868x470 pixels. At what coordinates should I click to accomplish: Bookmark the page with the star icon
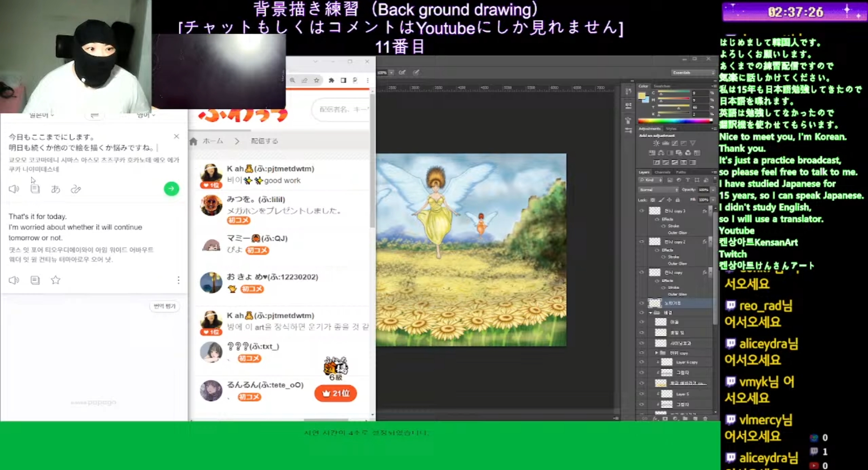316,80
